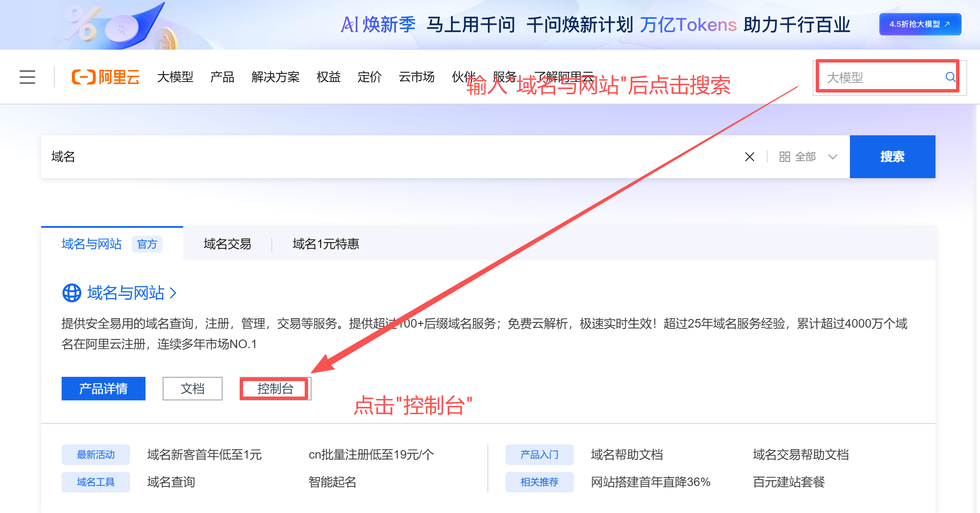Click the blue 搜索 button

pos(893,157)
